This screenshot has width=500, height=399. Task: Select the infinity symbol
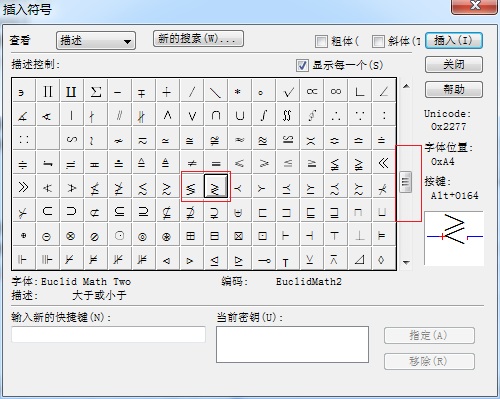[x=336, y=91]
